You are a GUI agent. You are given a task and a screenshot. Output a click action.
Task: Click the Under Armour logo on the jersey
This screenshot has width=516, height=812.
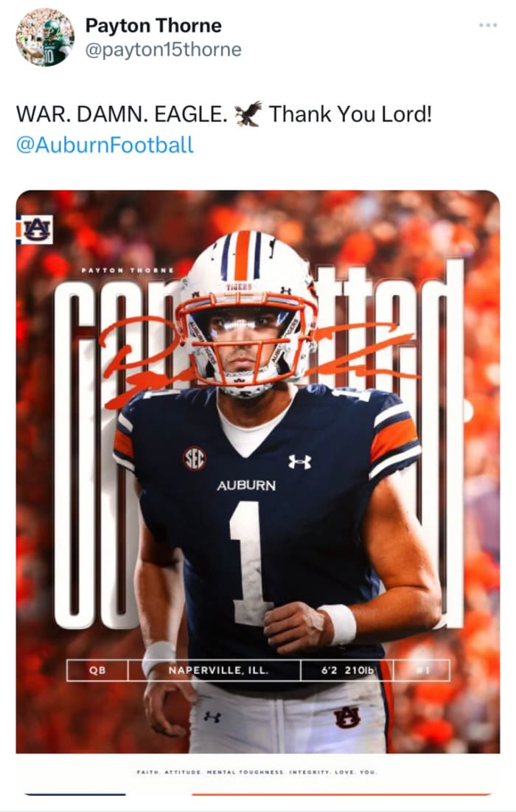coord(299,462)
